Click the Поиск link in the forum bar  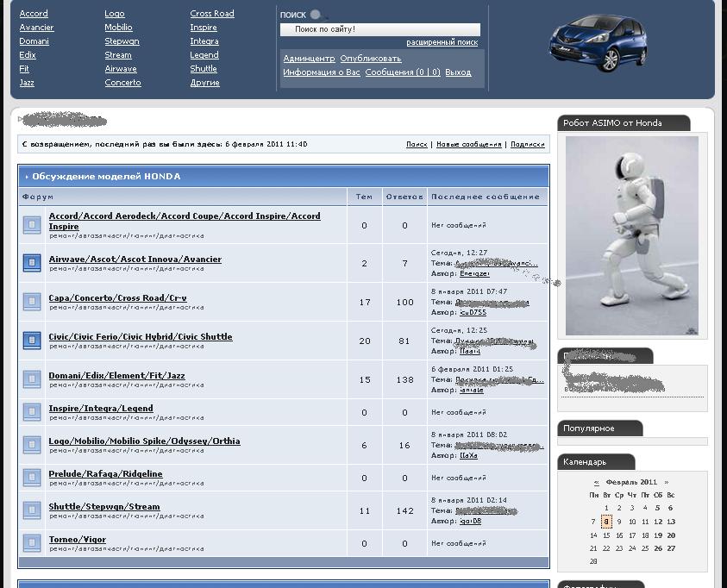tap(417, 145)
